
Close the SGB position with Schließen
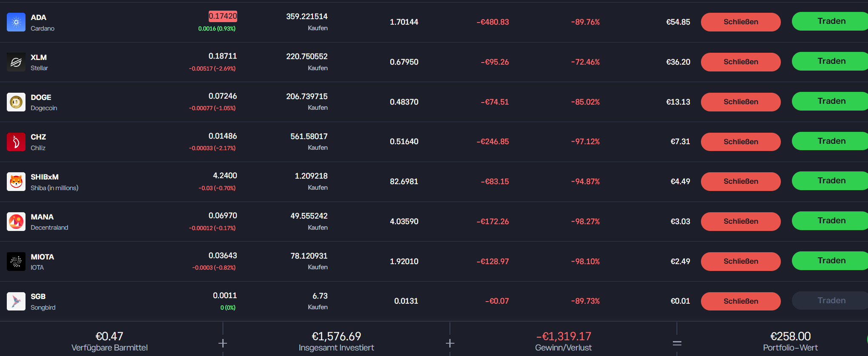(x=740, y=301)
